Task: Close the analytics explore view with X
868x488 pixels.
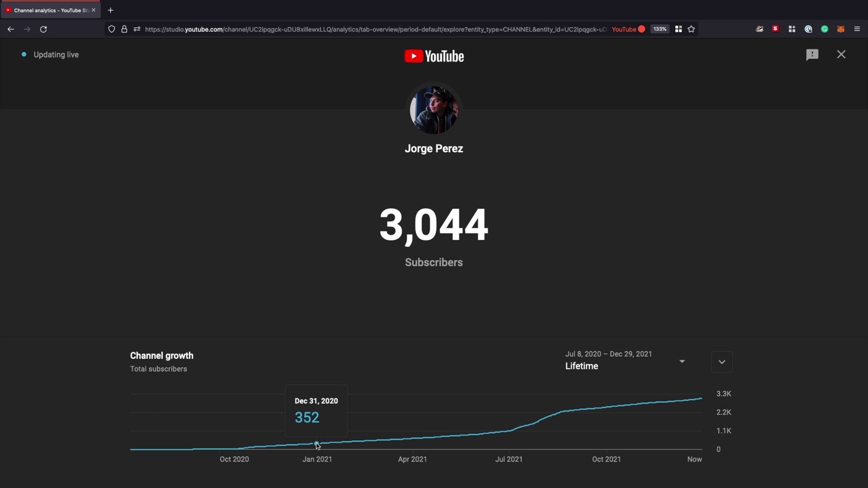Action: (x=841, y=54)
